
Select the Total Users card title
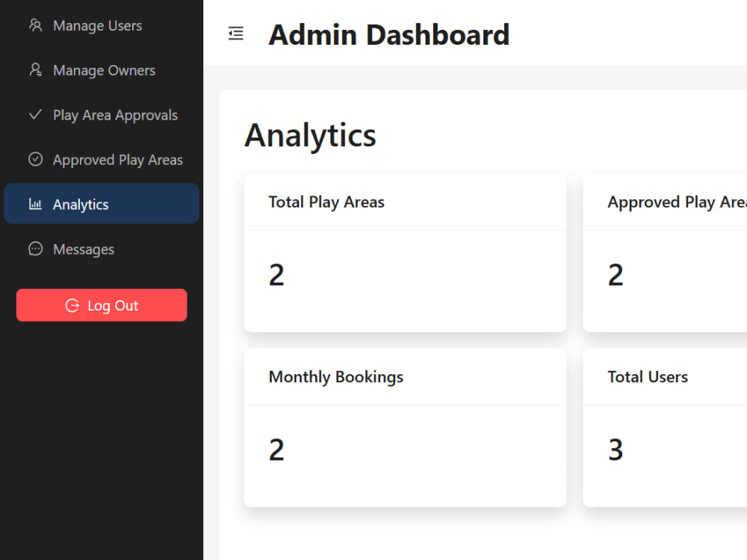(648, 377)
